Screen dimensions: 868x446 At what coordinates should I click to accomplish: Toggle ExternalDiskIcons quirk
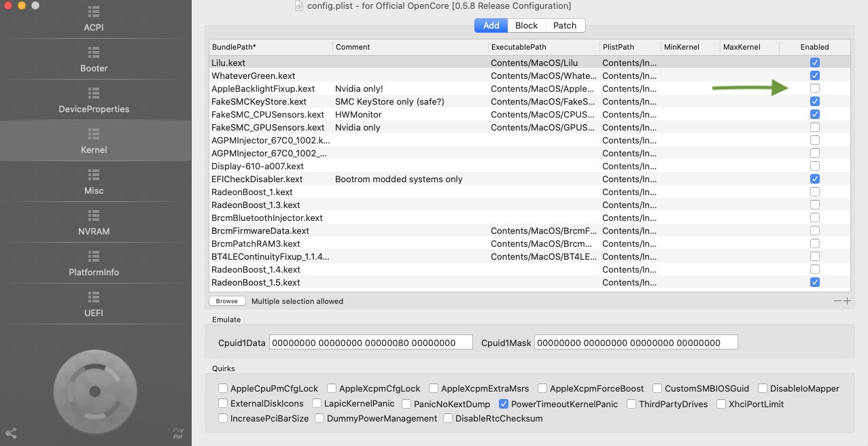(223, 404)
